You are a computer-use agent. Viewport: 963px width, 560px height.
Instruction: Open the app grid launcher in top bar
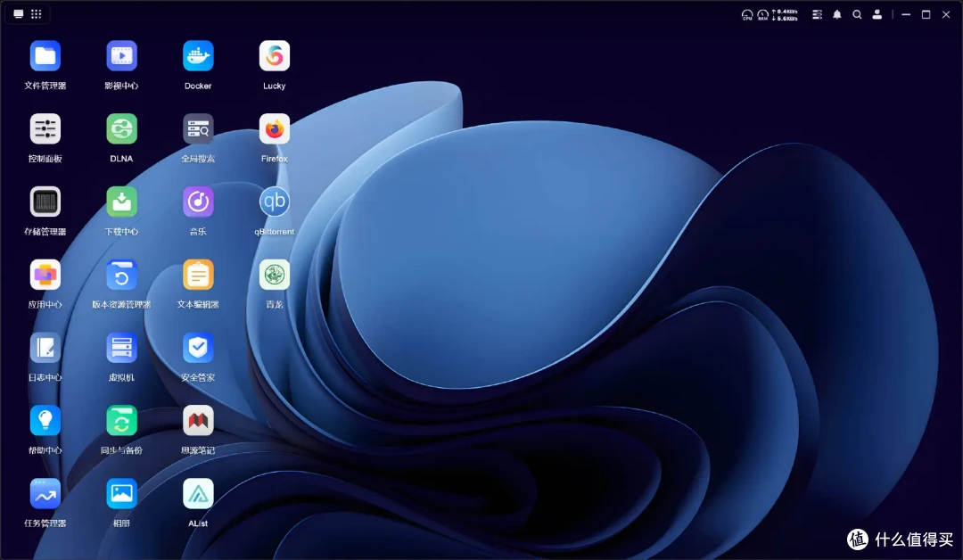coord(37,14)
